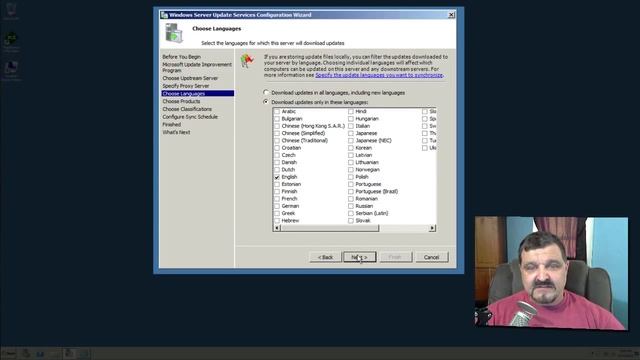Screen dimensions: 640x360
Task: Tick the Hebrew checkbox
Action: point(277,220)
